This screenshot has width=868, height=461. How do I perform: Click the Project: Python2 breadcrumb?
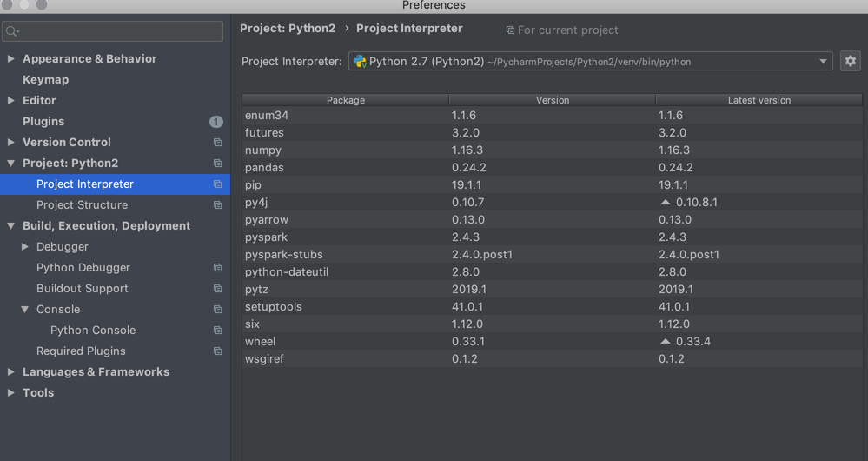click(x=288, y=29)
